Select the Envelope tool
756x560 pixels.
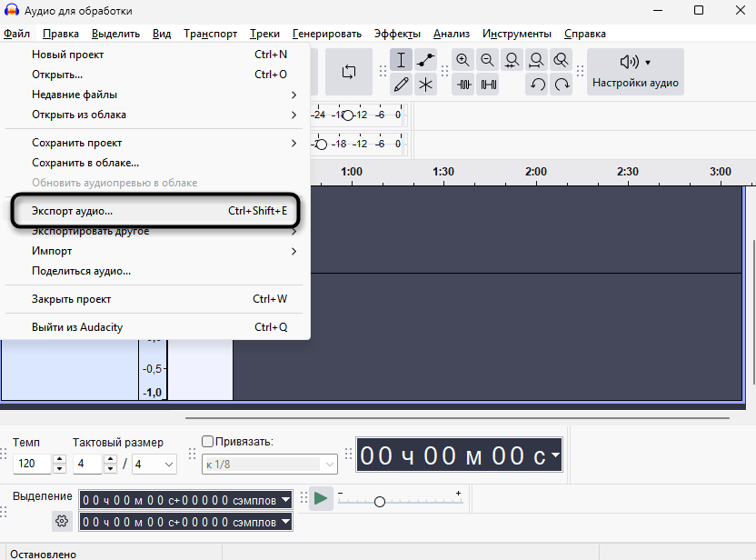[425, 60]
